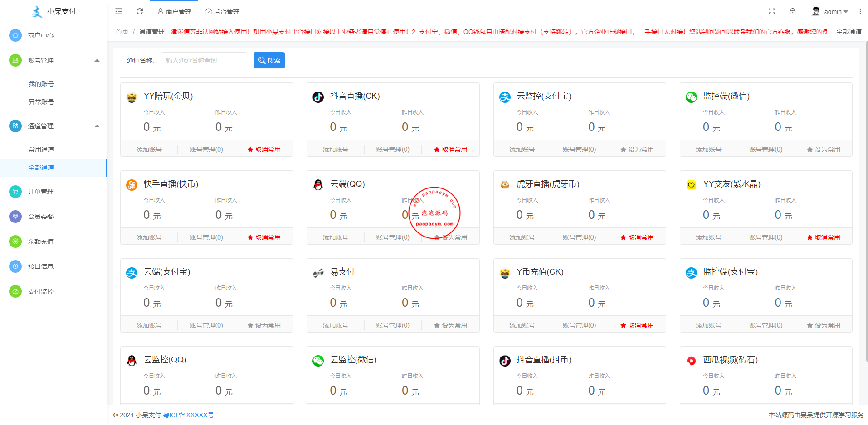Set 云监控(支付宝) as favorite with 设为常用
The height and width of the screenshot is (425, 868).
coord(637,150)
